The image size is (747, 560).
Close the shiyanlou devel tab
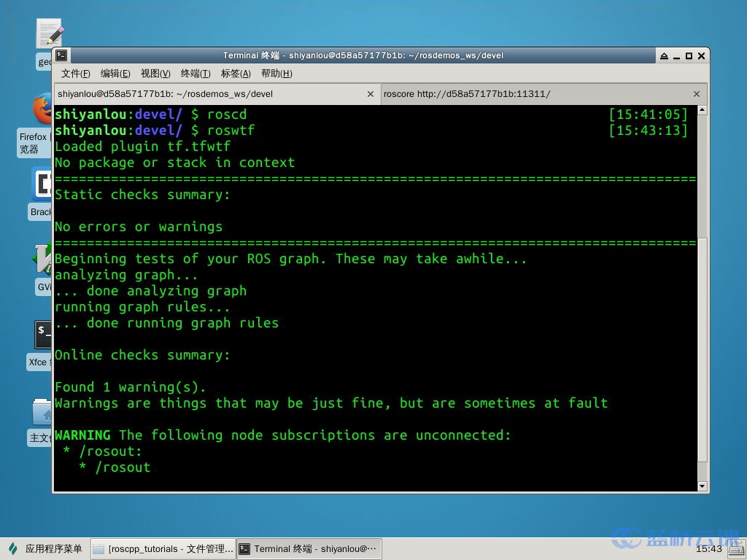pyautogui.click(x=370, y=94)
